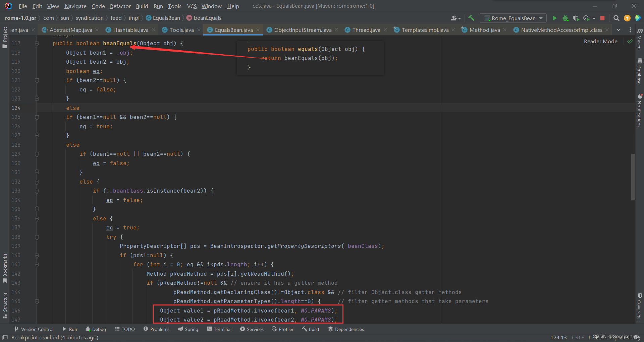The image size is (644, 342).
Task: Toggle tool window quick-access status bar icon
Action: click(5, 338)
